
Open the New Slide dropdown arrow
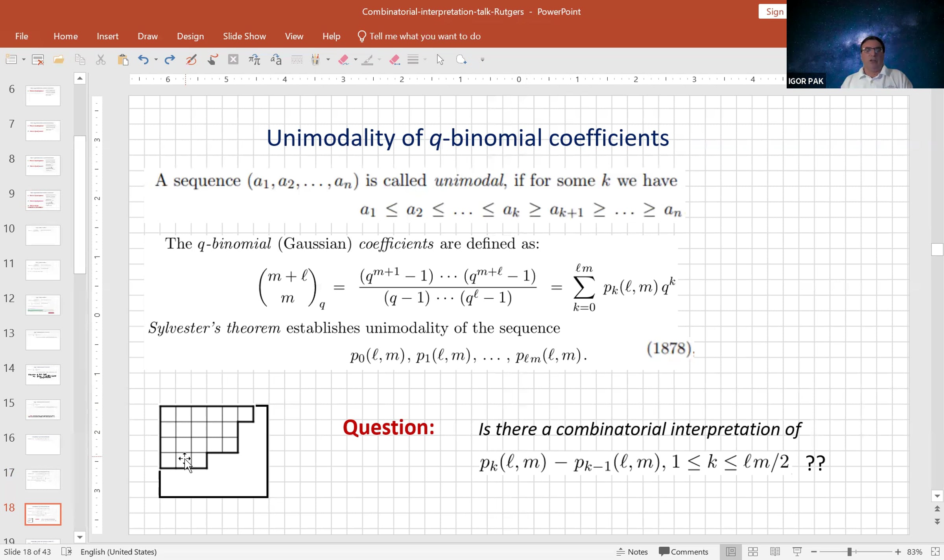(24, 60)
